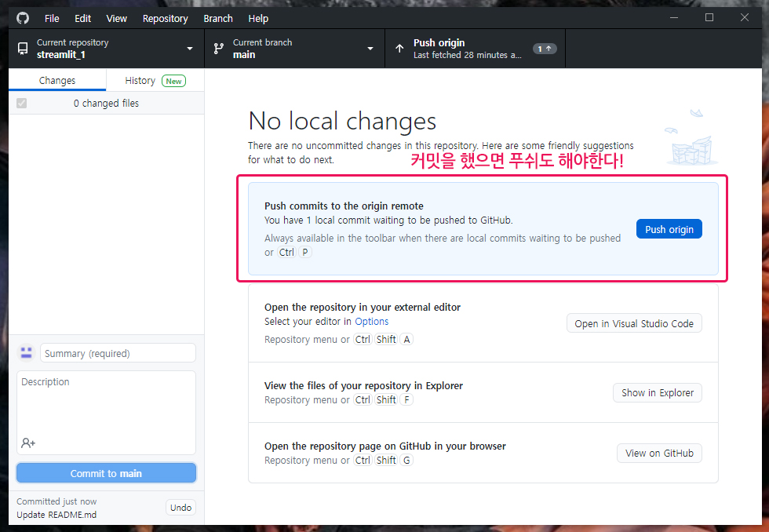Click the New badge on History tab
The width and height of the screenshot is (769, 532).
[x=173, y=81]
